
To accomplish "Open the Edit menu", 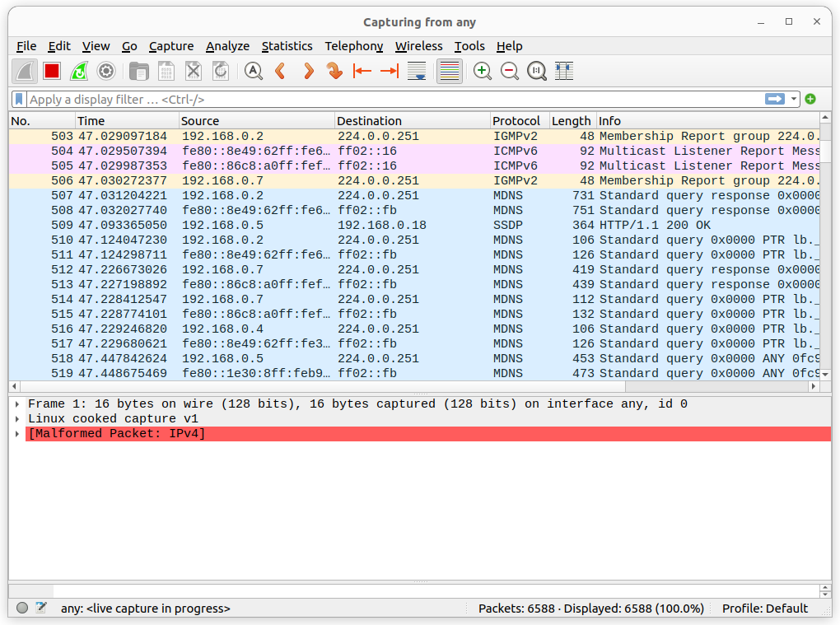I will point(59,46).
